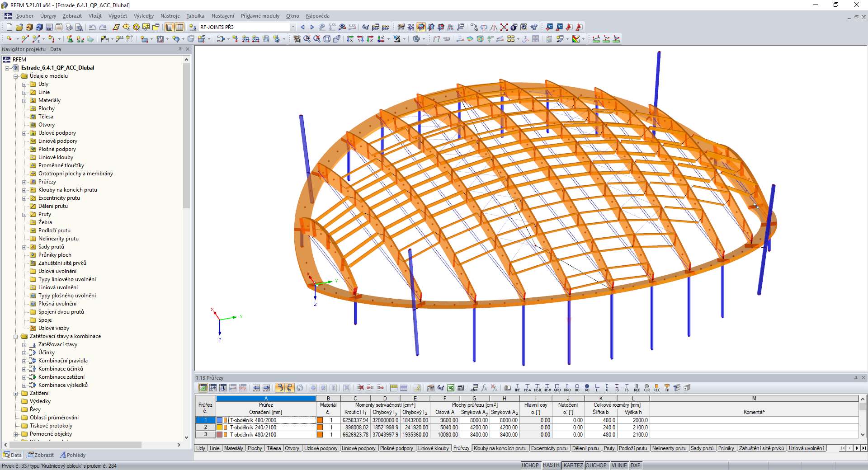Open the RF-JOINTS PŘ3 dropdown arrow
The image size is (868, 470).
tap(293, 27)
